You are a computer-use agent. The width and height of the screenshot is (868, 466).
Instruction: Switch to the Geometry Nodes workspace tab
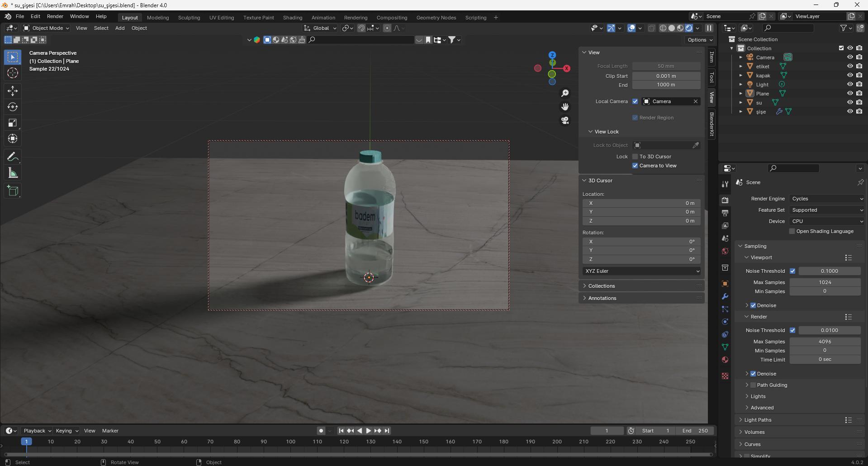pyautogui.click(x=436, y=18)
